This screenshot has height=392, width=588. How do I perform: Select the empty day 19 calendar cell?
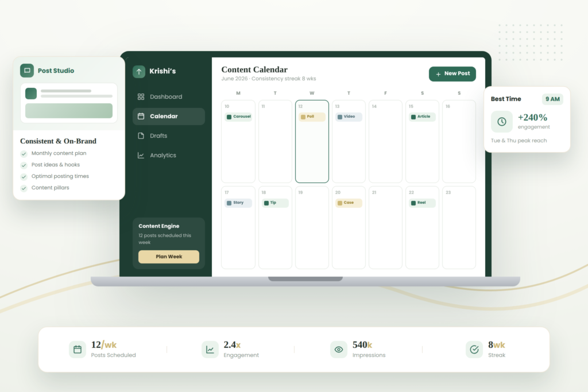tap(312, 227)
